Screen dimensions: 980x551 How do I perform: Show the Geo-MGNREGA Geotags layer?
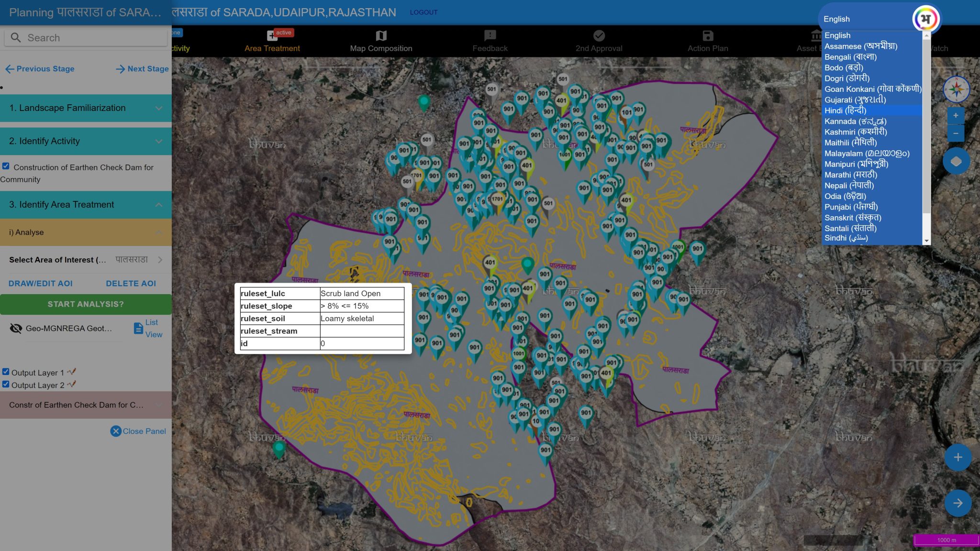tap(16, 328)
